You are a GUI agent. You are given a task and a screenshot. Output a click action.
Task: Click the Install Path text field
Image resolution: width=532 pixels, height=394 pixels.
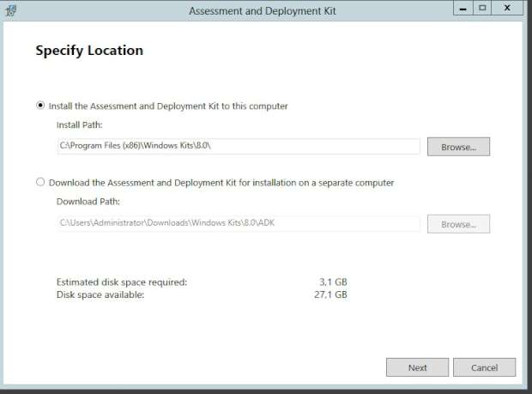[x=239, y=147]
